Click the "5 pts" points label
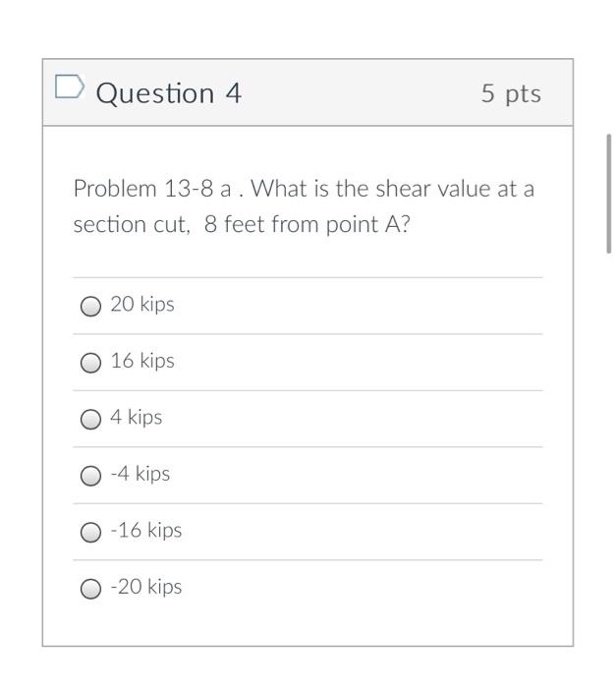The image size is (616, 688). tap(511, 93)
